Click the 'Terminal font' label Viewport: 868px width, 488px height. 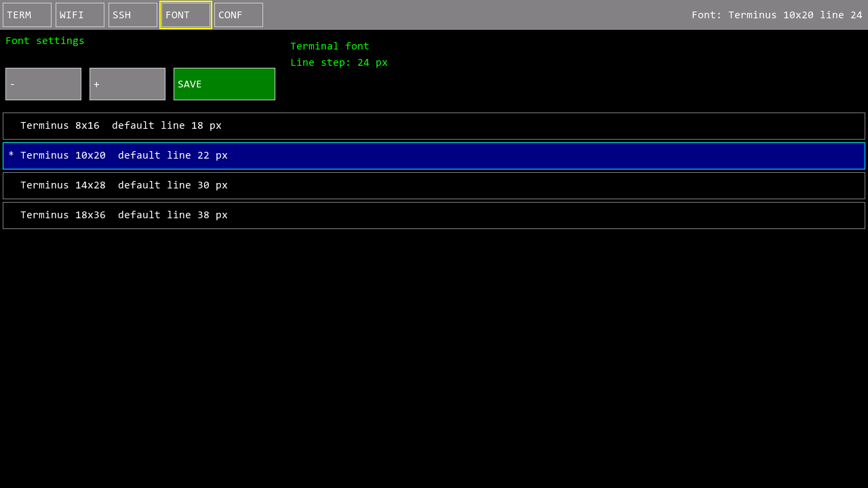(330, 46)
